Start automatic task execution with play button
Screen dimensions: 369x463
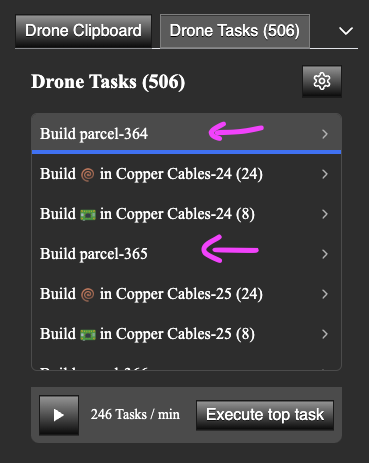pos(59,415)
